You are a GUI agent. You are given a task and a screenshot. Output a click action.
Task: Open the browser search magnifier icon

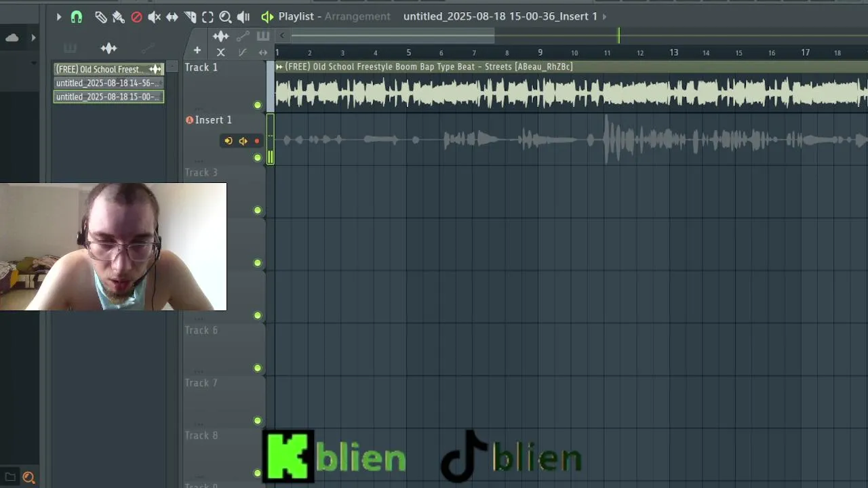pos(28,478)
